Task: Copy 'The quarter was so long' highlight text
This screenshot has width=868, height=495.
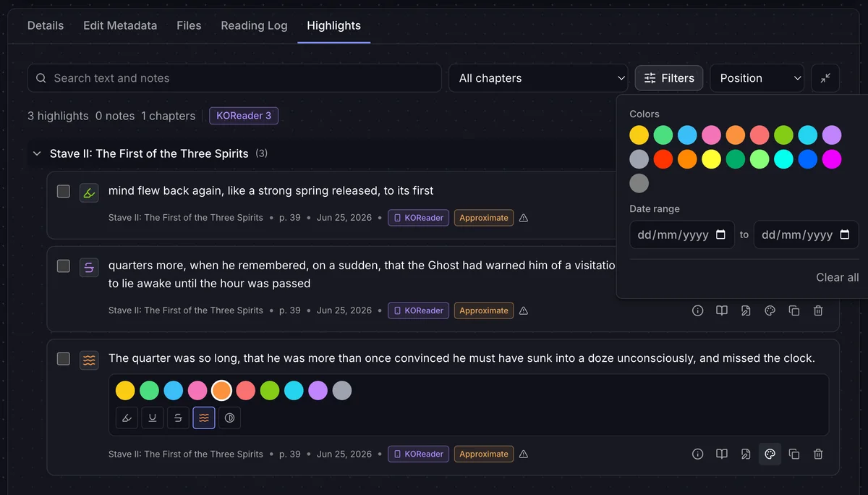Action: [794, 454]
